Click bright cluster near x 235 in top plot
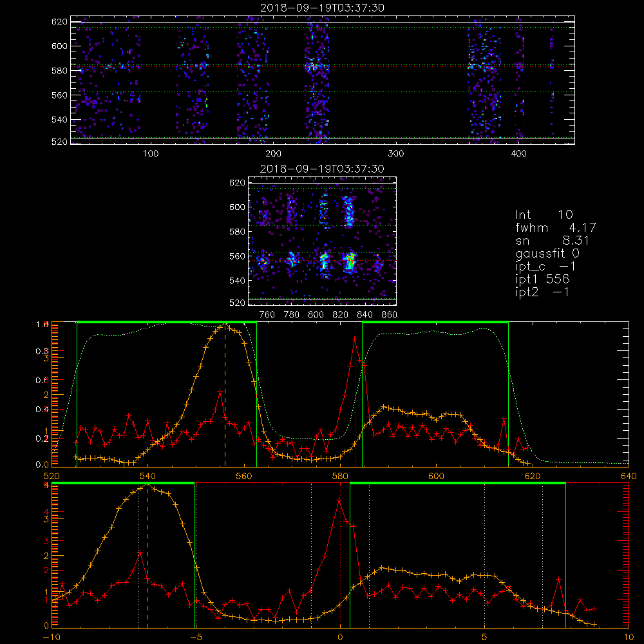Screen dimensions: 644x644 tap(314, 66)
